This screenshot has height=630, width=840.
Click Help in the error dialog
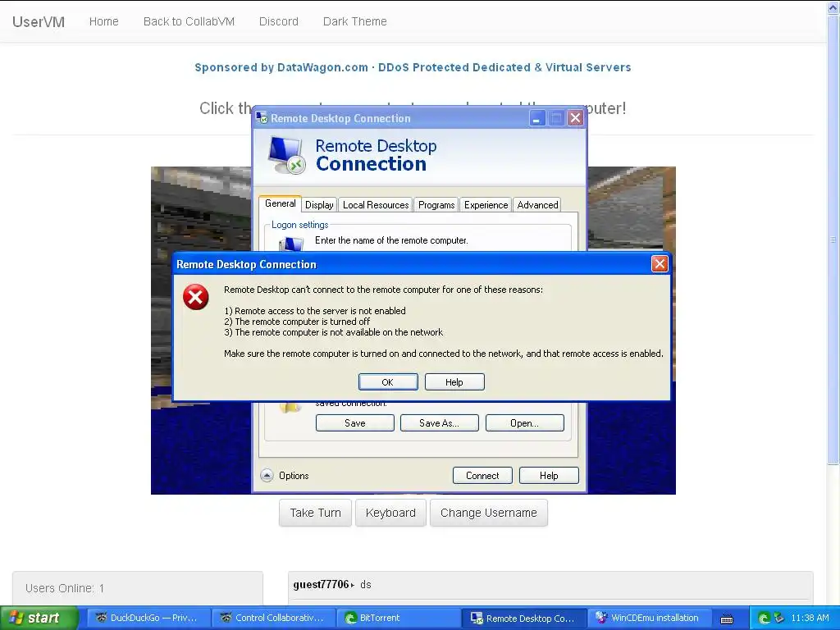pyautogui.click(x=454, y=382)
